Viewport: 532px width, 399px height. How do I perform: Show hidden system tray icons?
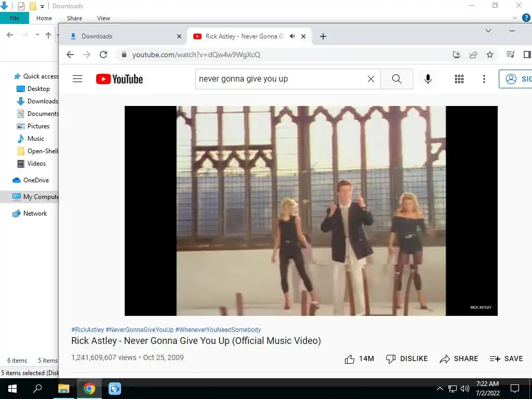[x=440, y=389]
